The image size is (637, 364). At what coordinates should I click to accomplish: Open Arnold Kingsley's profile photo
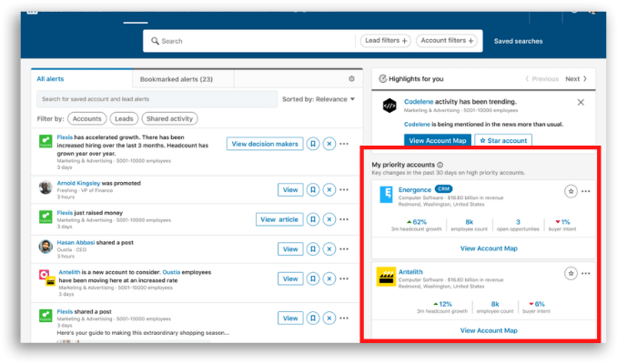pos(45,187)
